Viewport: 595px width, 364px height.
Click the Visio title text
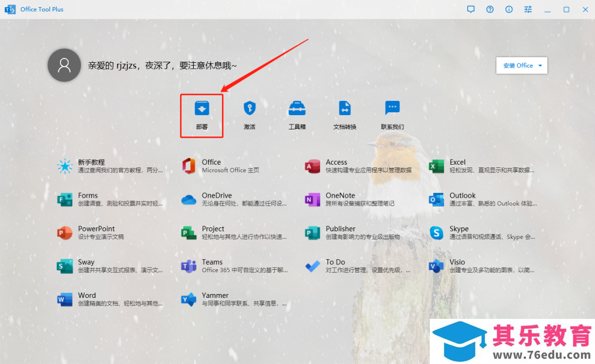coord(457,262)
